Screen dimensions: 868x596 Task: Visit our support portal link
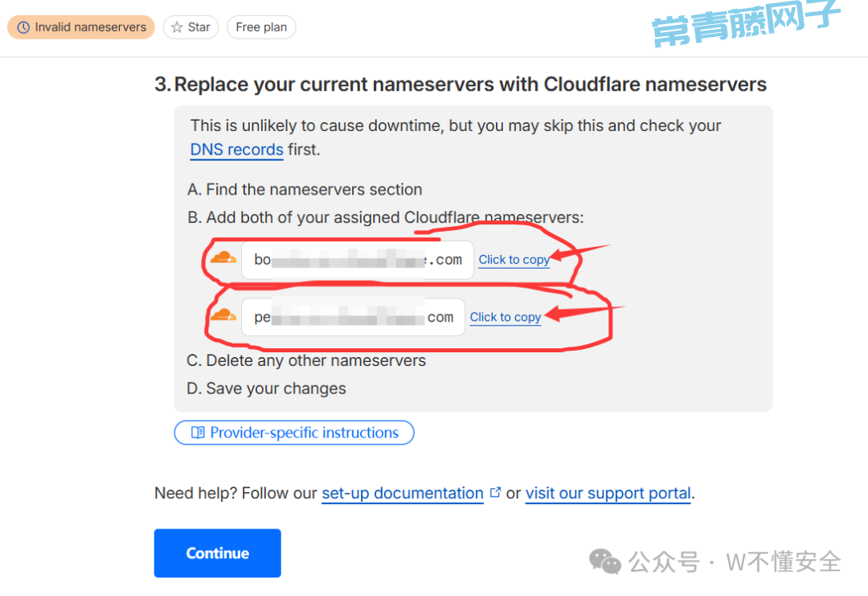608,493
